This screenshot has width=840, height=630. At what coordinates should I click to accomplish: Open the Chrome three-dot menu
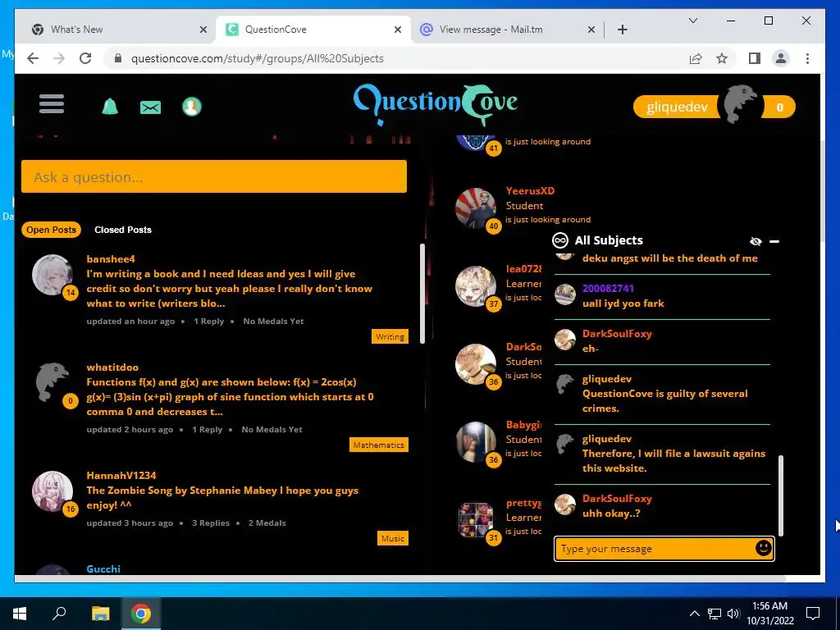coord(807,58)
